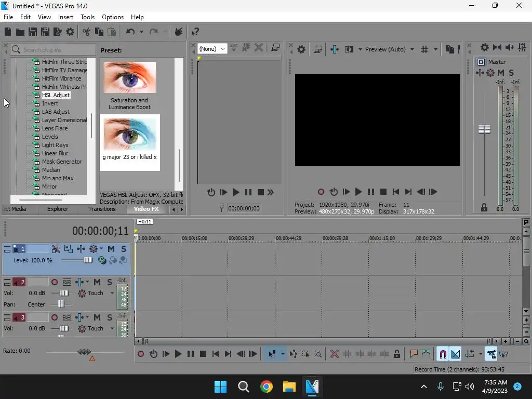Screen dimensions: 532x399
Task: Solo audio track 3
Action: [x=110, y=317]
